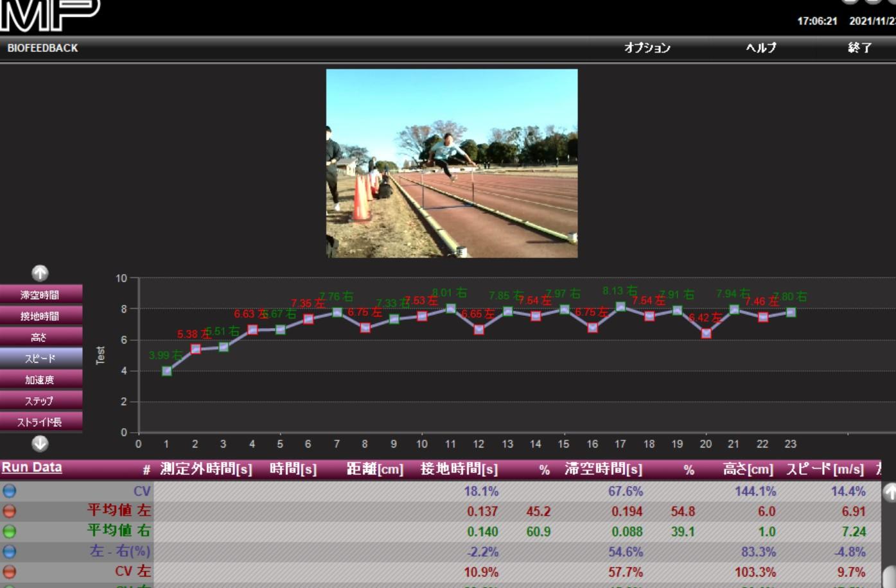Click the down arrow below the parameter list
Screen dimensions: 896x588
(x=40, y=444)
